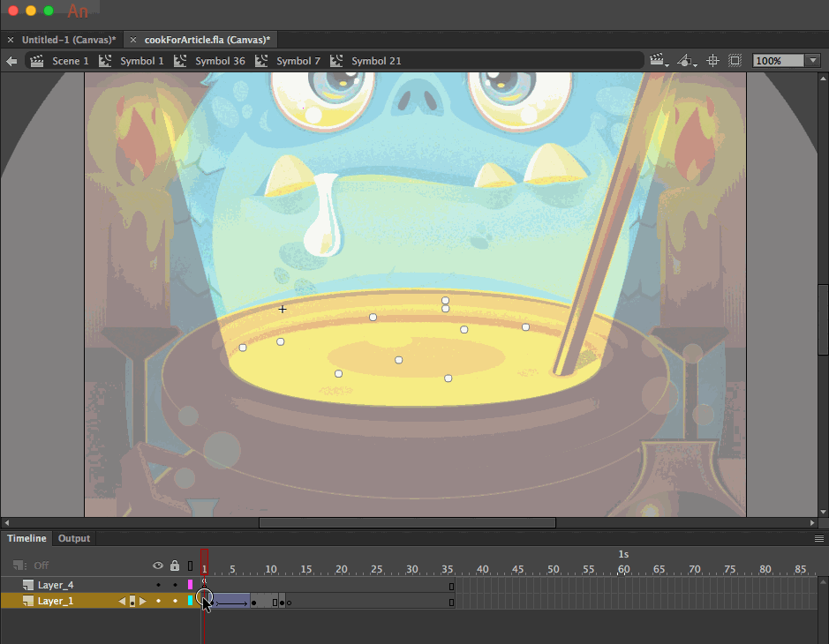
Task: Click the back arrow to exit symbol editing
Action: (11, 60)
